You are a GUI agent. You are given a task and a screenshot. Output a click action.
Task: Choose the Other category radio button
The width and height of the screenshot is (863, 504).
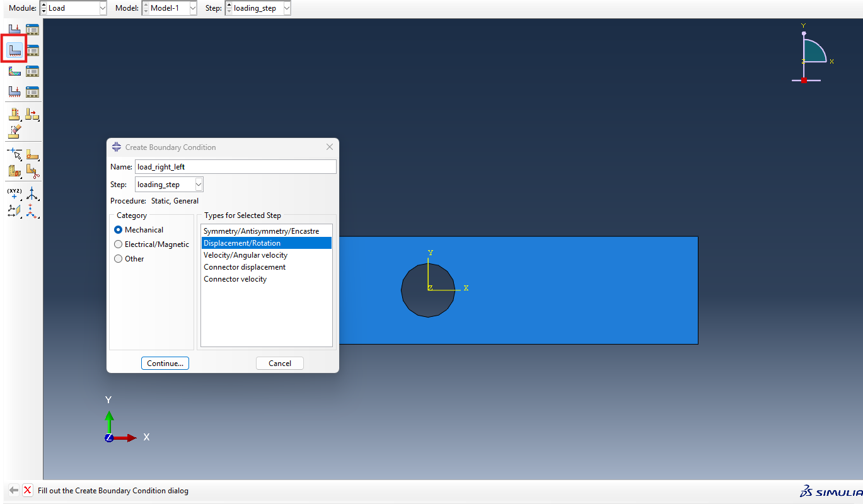click(x=119, y=259)
